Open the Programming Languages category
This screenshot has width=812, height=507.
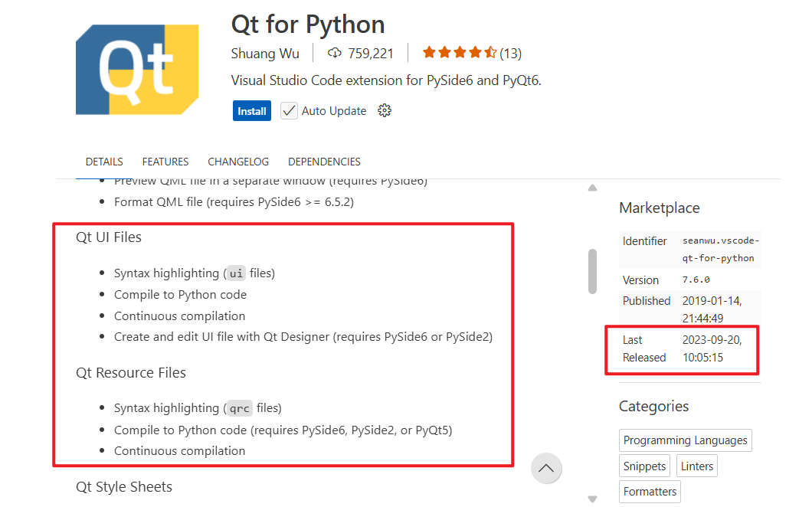685,440
